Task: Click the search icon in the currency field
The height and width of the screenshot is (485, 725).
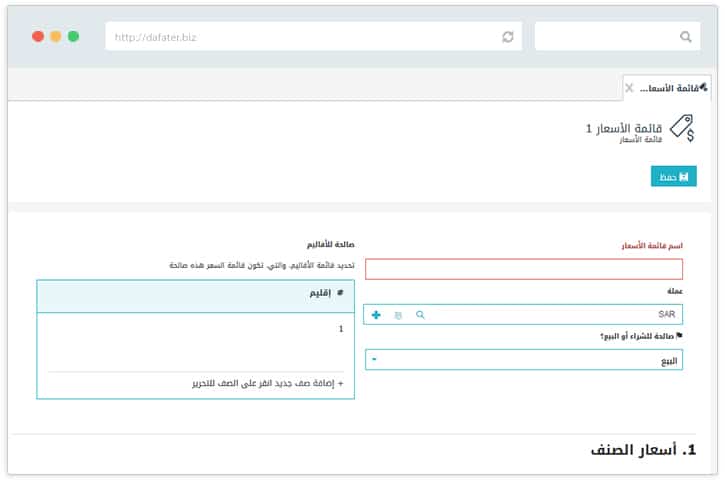Action: point(420,315)
